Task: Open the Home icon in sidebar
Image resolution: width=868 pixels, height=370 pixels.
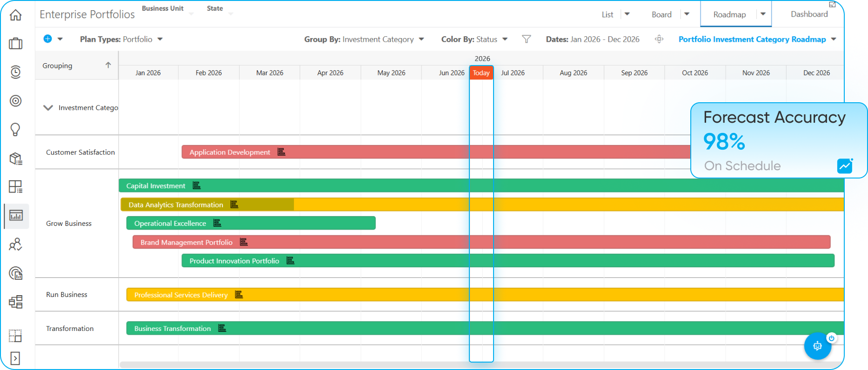Action: coord(15,15)
